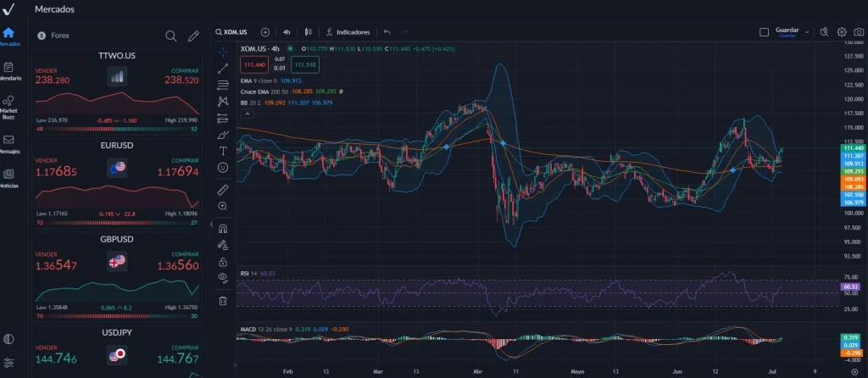
Task: Click the Cruce EMA 200 50 indicator legend
Action: tap(264, 92)
